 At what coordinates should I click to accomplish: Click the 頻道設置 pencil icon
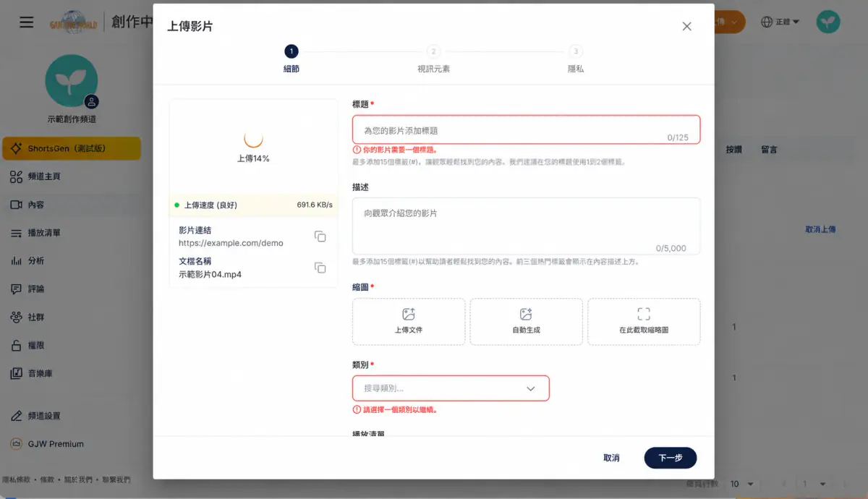[16, 416]
